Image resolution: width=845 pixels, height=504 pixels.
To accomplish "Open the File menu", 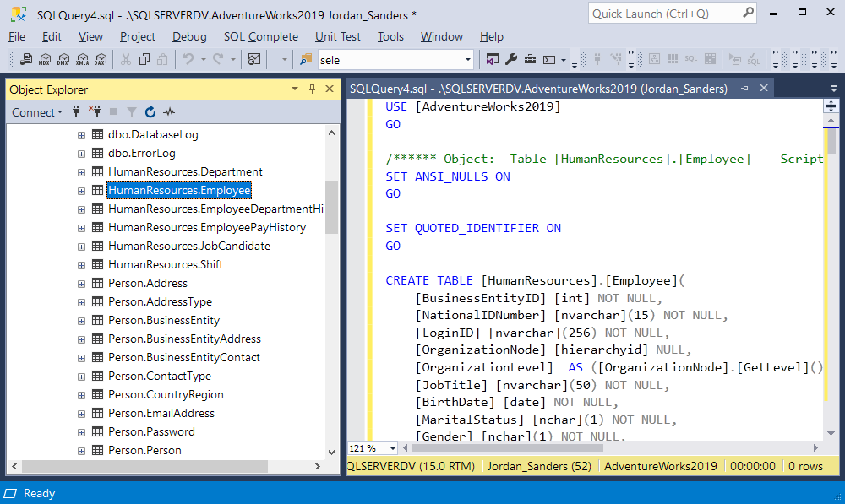I will pos(17,36).
